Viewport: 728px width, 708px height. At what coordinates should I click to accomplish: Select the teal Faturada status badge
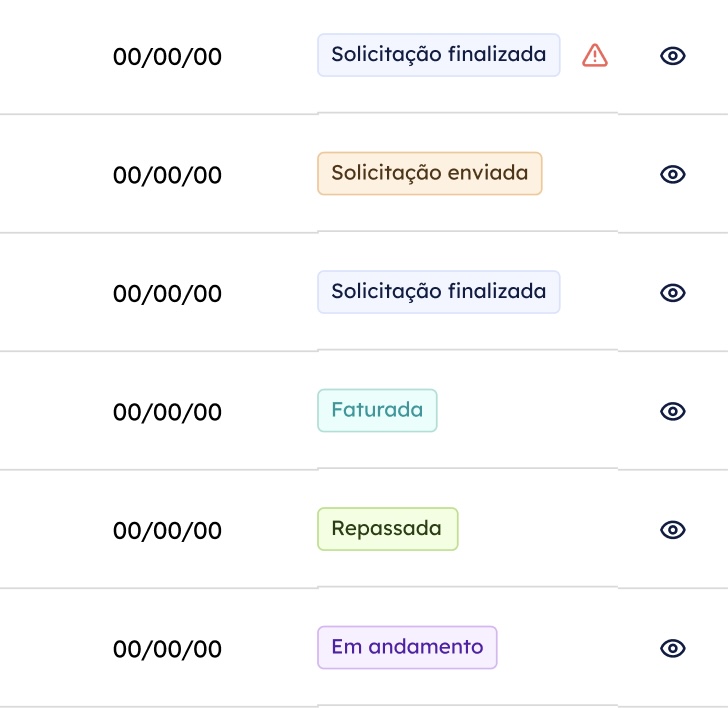pyautogui.click(x=377, y=410)
